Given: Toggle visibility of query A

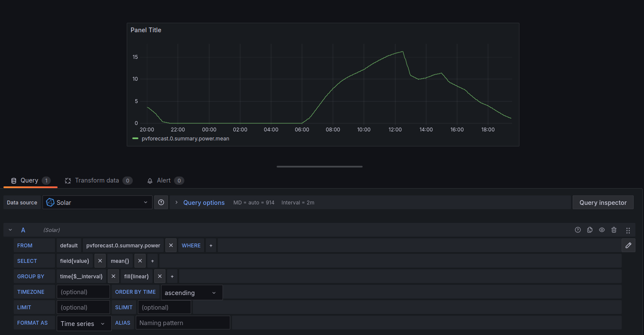Looking at the screenshot, I should (x=602, y=230).
